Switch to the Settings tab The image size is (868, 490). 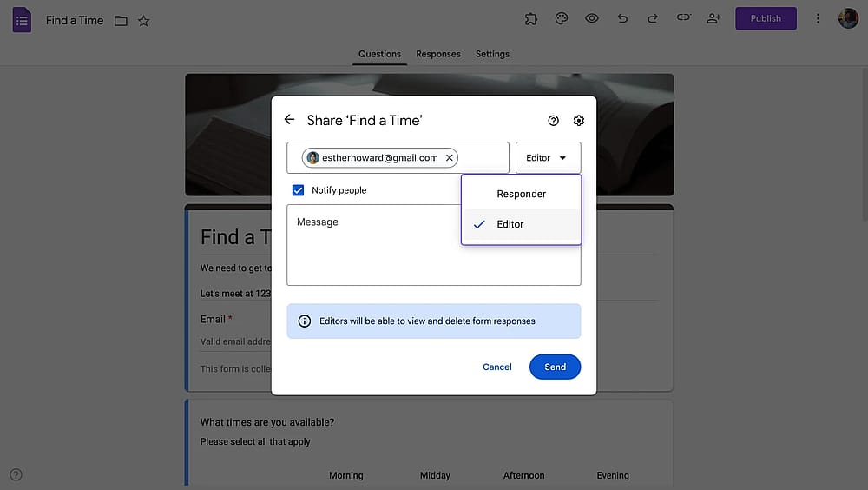pos(492,55)
